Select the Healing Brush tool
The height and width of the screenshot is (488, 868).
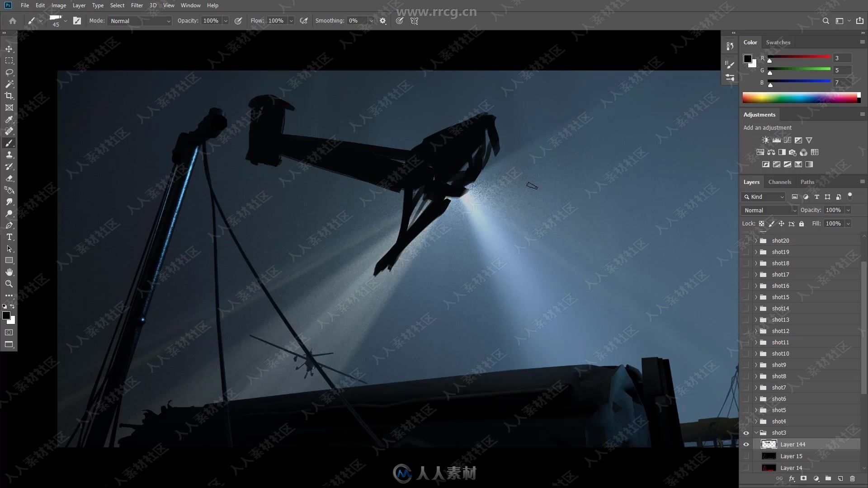(x=9, y=131)
